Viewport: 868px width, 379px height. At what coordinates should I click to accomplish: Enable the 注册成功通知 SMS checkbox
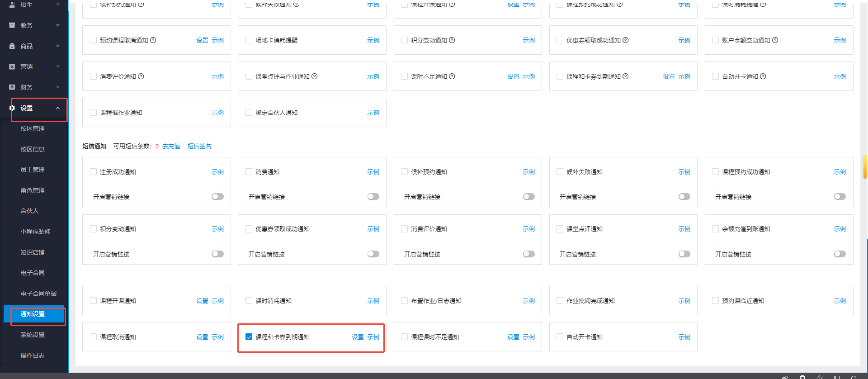93,172
